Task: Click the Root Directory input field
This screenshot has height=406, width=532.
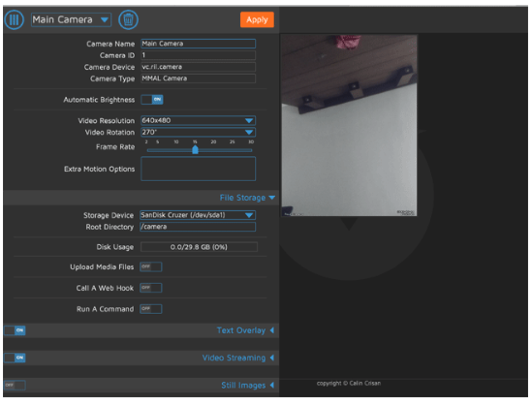Action: point(198,227)
